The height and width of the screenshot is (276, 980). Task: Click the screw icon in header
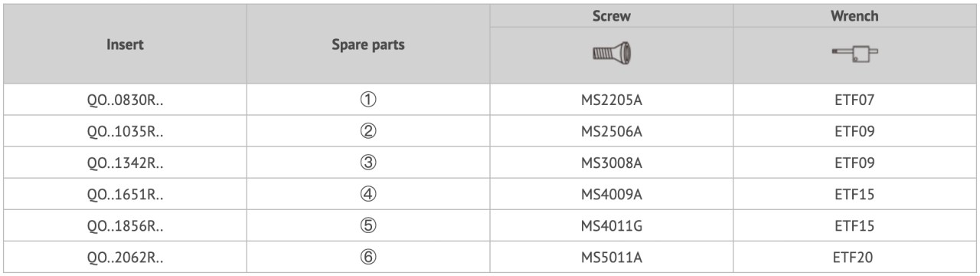tap(612, 54)
